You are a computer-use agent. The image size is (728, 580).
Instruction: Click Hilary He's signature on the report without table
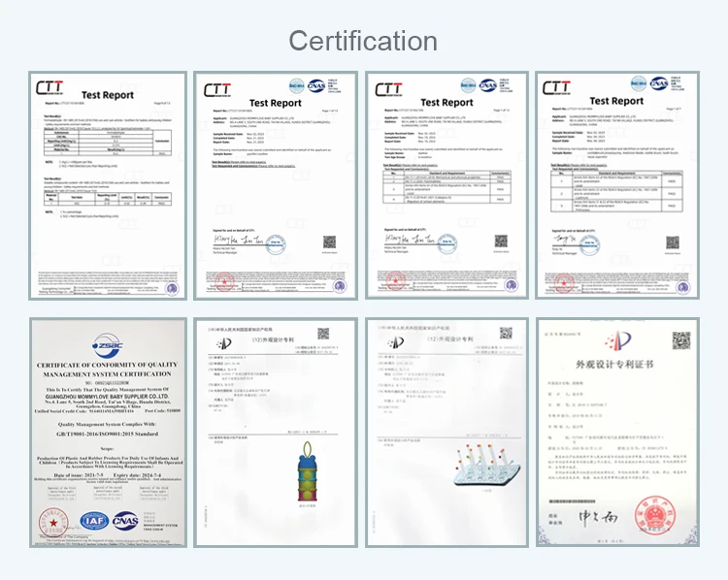pos(239,240)
